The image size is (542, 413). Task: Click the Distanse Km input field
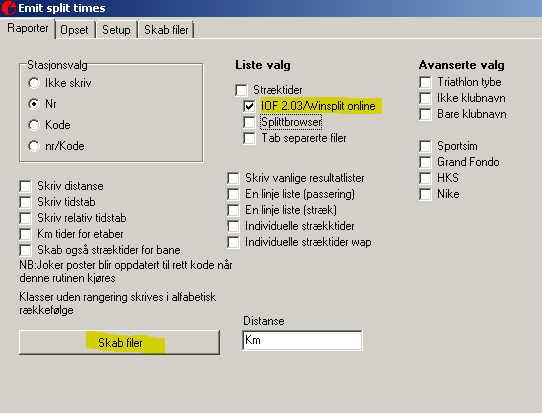coord(302,340)
